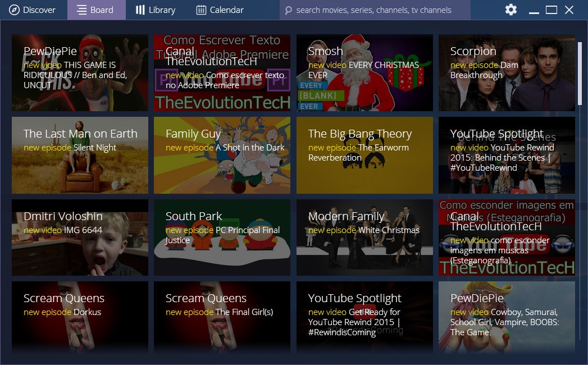Focus the search movies, series, channels field

[375, 10]
